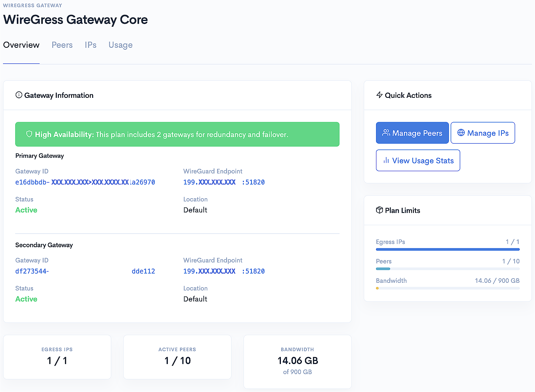Screen dimensions: 535x392
Task: Click the Egress IPs progress bar
Action: (x=447, y=249)
